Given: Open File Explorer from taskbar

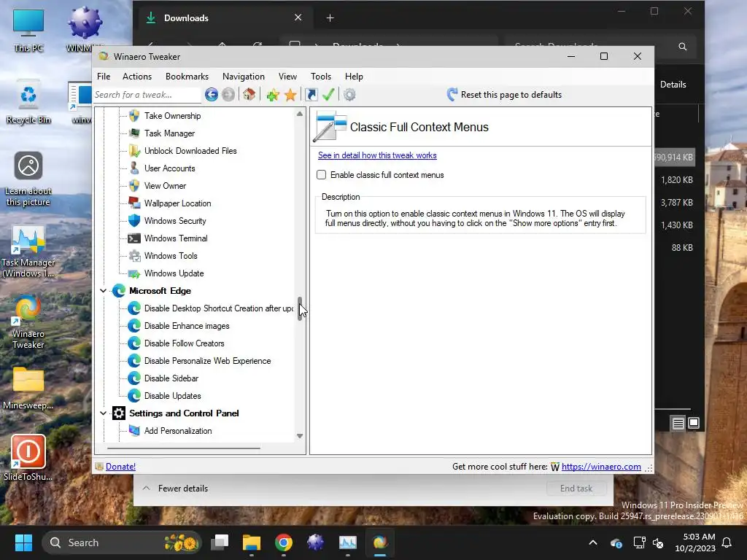Looking at the screenshot, I should click(x=252, y=542).
